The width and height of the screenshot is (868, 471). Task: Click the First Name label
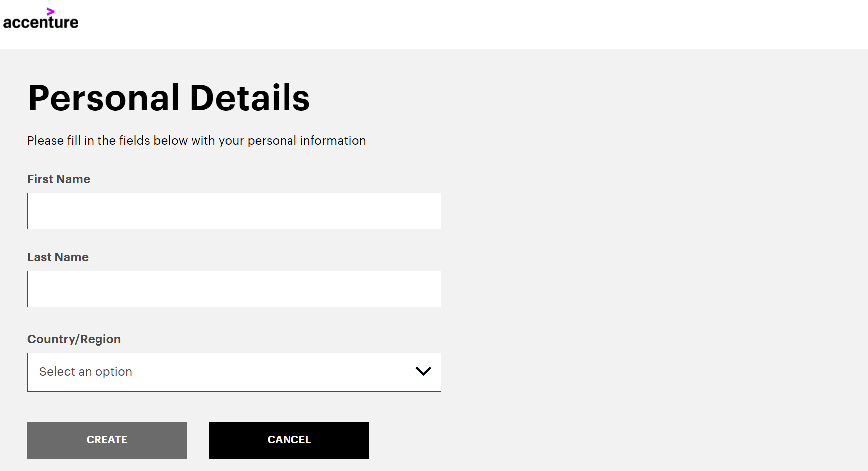point(59,179)
